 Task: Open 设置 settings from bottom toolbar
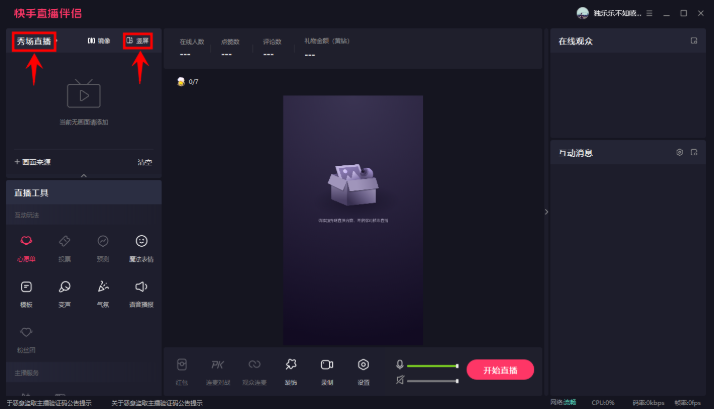364,369
